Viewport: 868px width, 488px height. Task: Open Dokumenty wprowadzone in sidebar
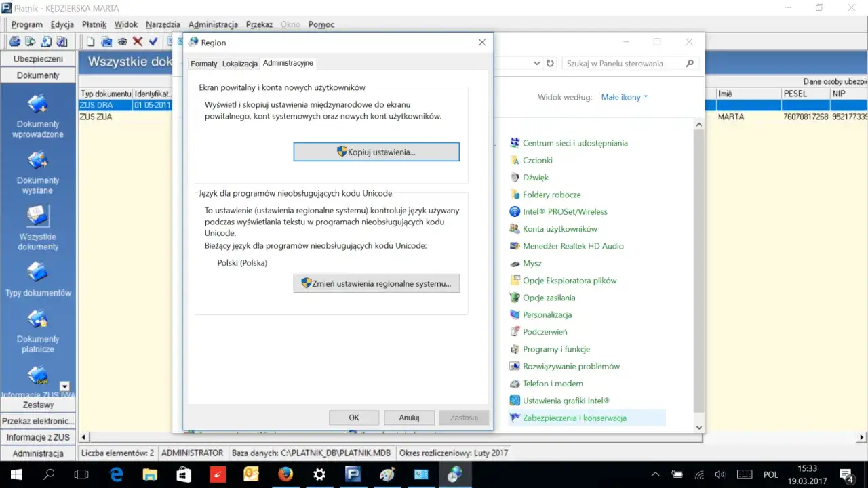(x=38, y=116)
